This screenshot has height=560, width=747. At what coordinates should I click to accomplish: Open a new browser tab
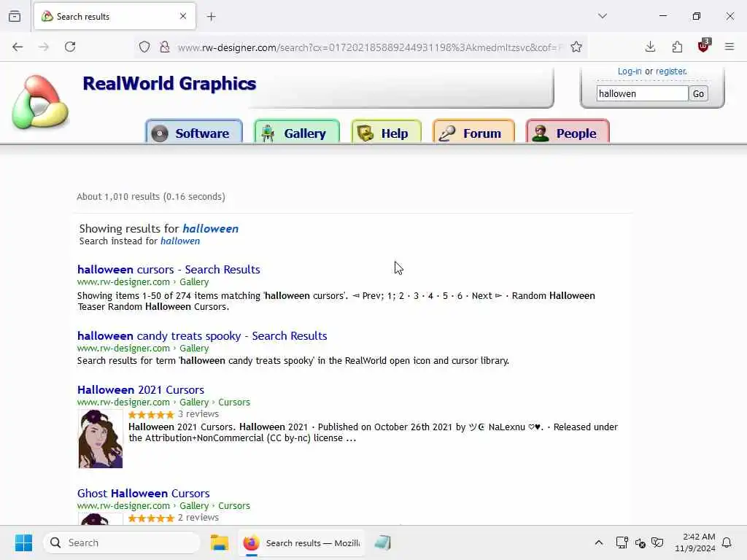[x=212, y=17]
